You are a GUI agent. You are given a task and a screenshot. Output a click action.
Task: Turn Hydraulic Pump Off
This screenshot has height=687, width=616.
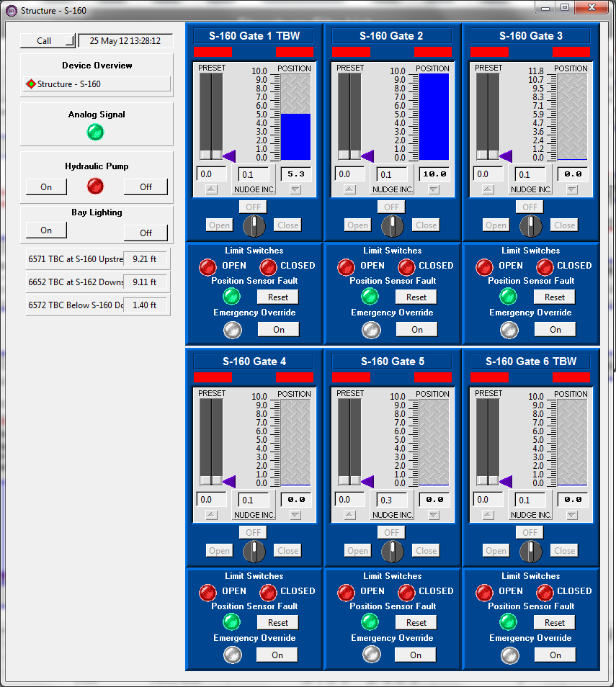[x=146, y=187]
